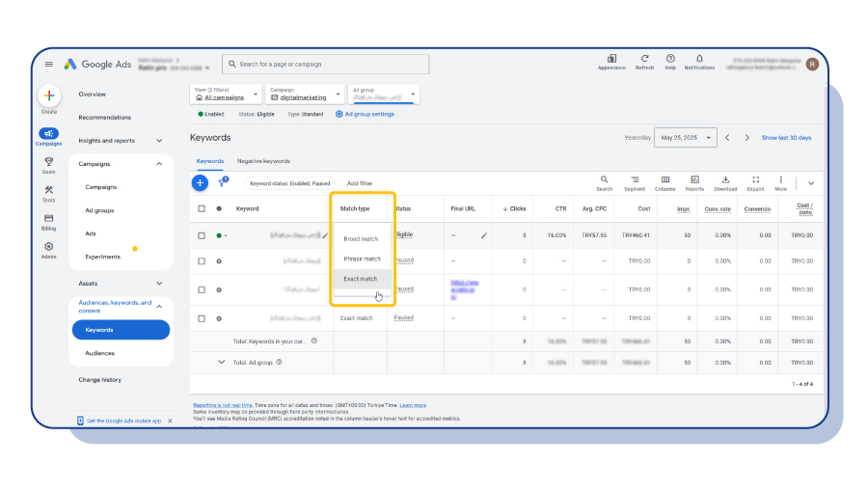Open the Appearance settings icon

coord(611,59)
